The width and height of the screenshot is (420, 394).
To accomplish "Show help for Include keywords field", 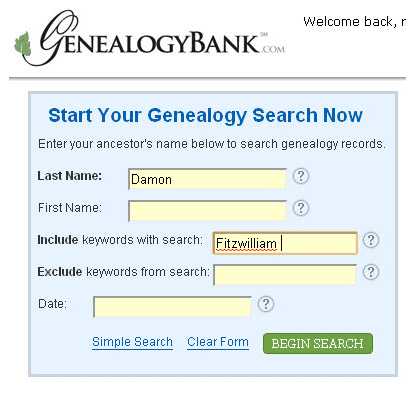I will [371, 240].
